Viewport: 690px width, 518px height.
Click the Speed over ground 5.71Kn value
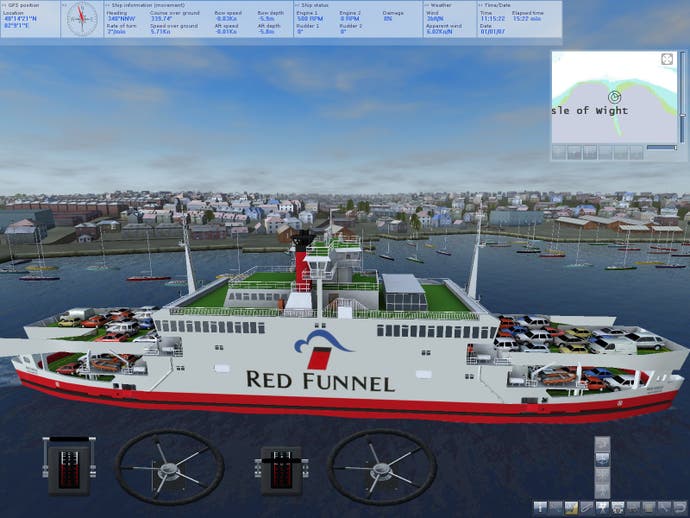click(x=160, y=32)
